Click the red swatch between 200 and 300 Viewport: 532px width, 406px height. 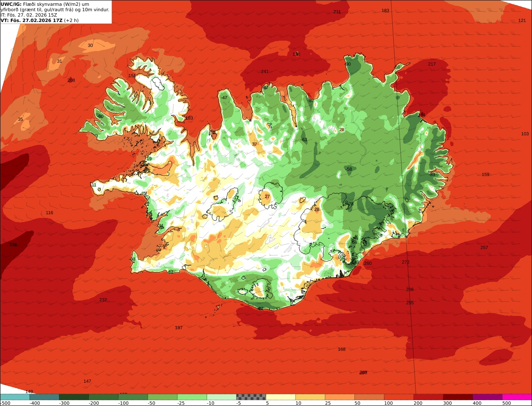(428, 397)
